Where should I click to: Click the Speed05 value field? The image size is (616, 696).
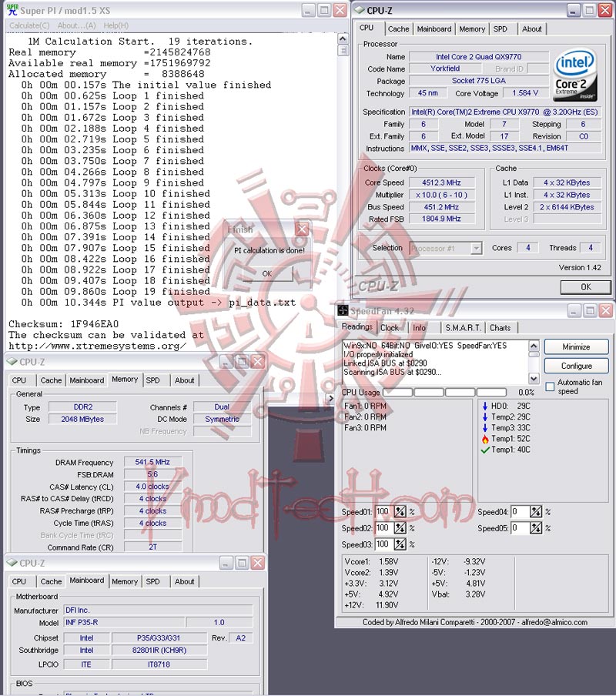pos(521,528)
